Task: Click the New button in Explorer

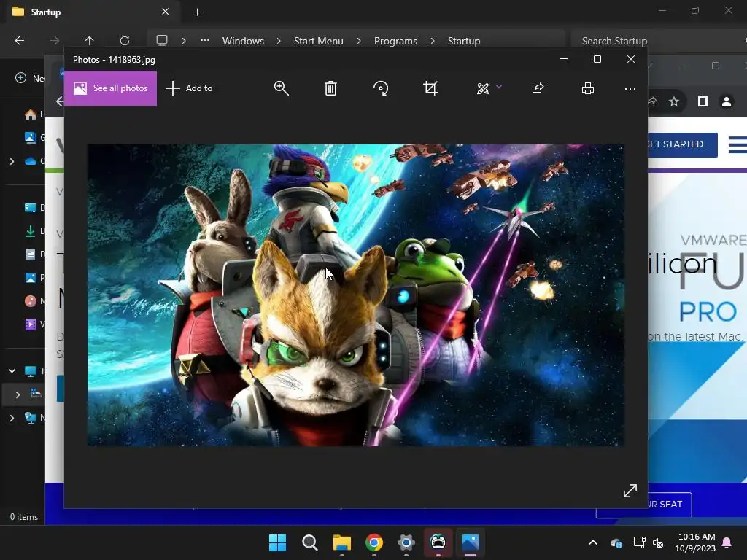Action: point(29,77)
